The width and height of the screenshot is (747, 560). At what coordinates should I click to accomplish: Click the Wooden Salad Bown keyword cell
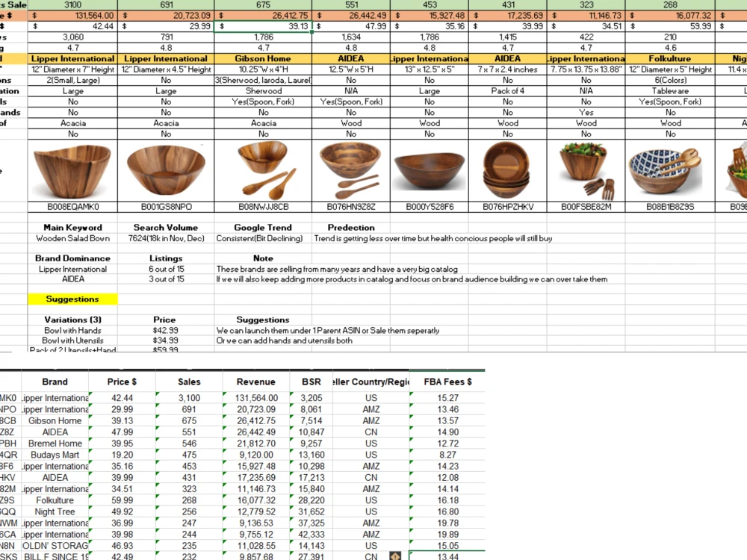(72, 238)
